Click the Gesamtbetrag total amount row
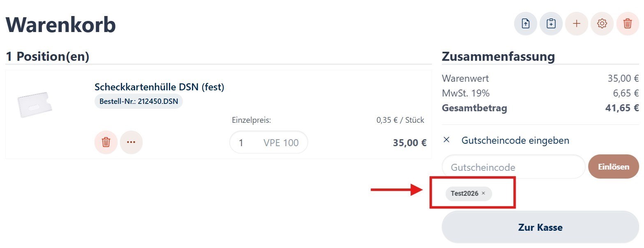The height and width of the screenshot is (248, 644). pyautogui.click(x=475, y=108)
